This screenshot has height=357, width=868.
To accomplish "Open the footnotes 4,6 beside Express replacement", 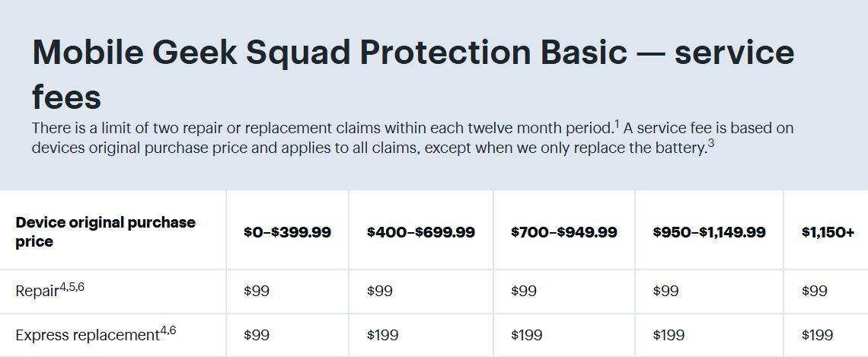I will click(x=168, y=331).
